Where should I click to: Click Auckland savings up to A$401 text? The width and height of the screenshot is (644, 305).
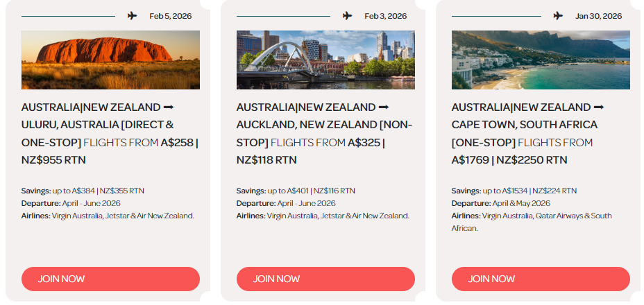coord(296,191)
